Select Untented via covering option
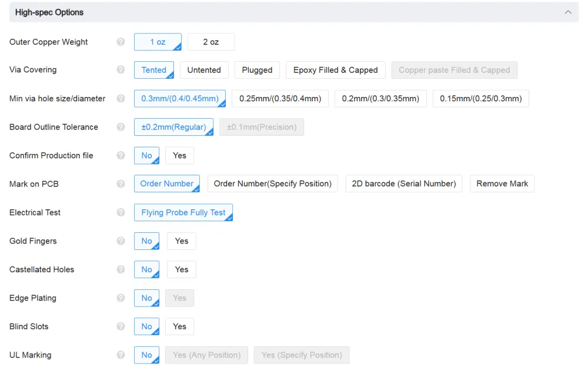The image size is (588, 374). tap(204, 70)
